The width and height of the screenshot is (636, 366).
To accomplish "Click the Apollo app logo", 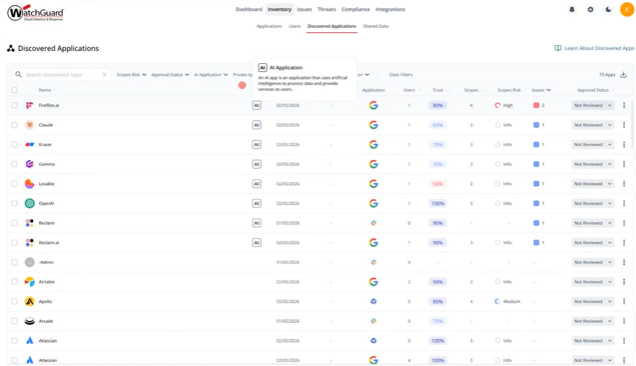I will pyautogui.click(x=30, y=301).
